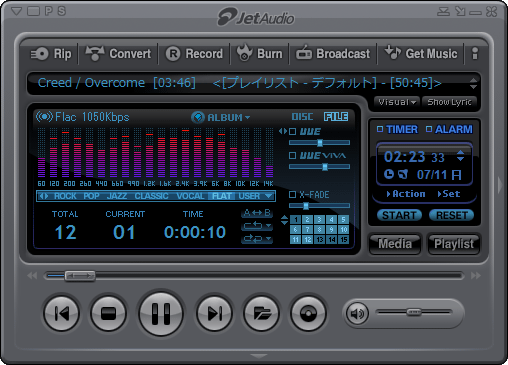Enable the BBE checkbox
Viewport: 508px width, 365px height.
(x=292, y=131)
